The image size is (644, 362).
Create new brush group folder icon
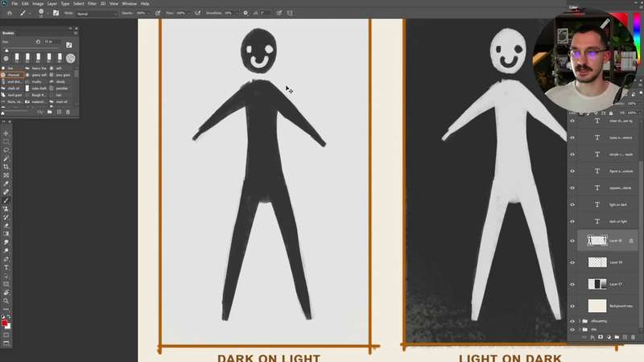50,112
